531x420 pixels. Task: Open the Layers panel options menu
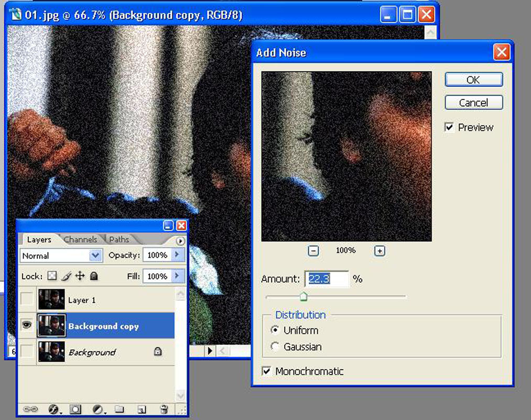pyautogui.click(x=180, y=240)
